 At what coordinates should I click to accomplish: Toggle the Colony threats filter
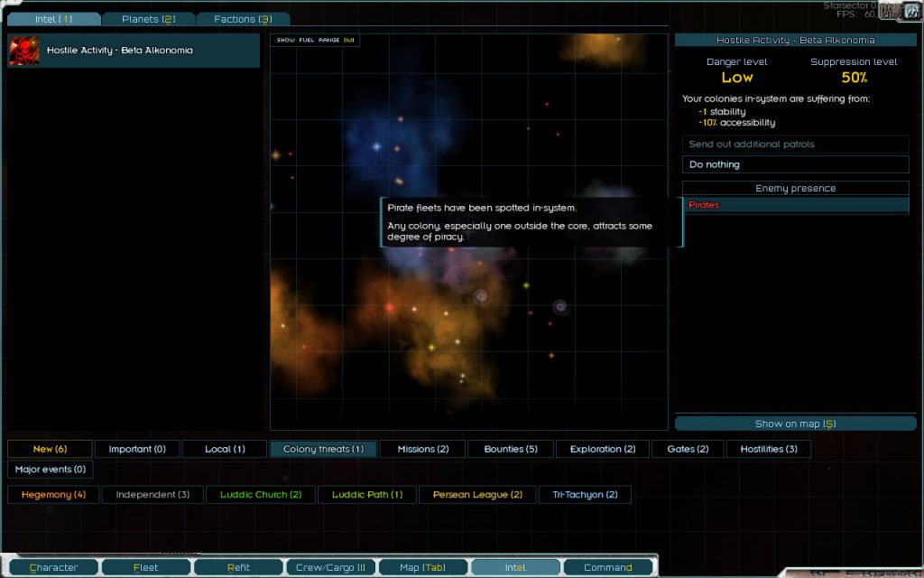[323, 449]
